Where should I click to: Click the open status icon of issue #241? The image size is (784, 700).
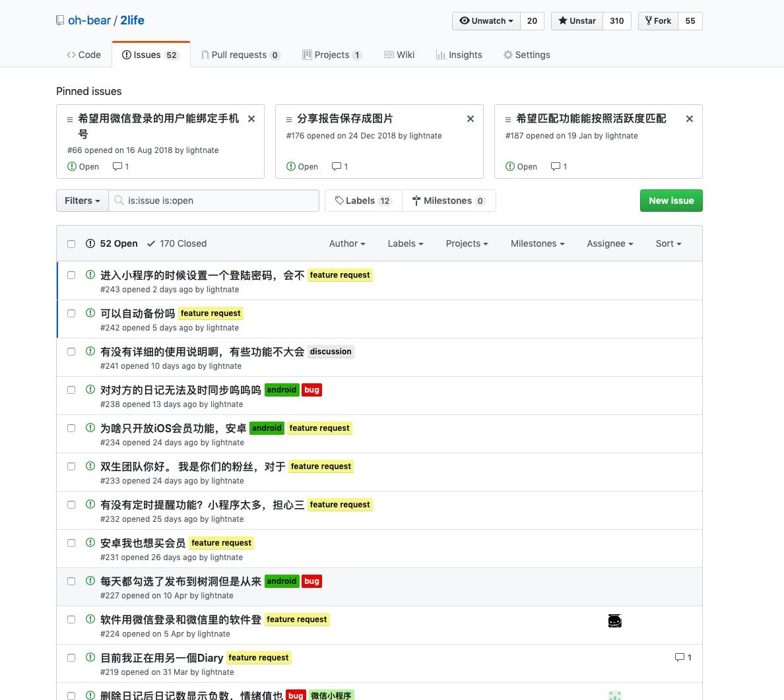click(x=90, y=351)
